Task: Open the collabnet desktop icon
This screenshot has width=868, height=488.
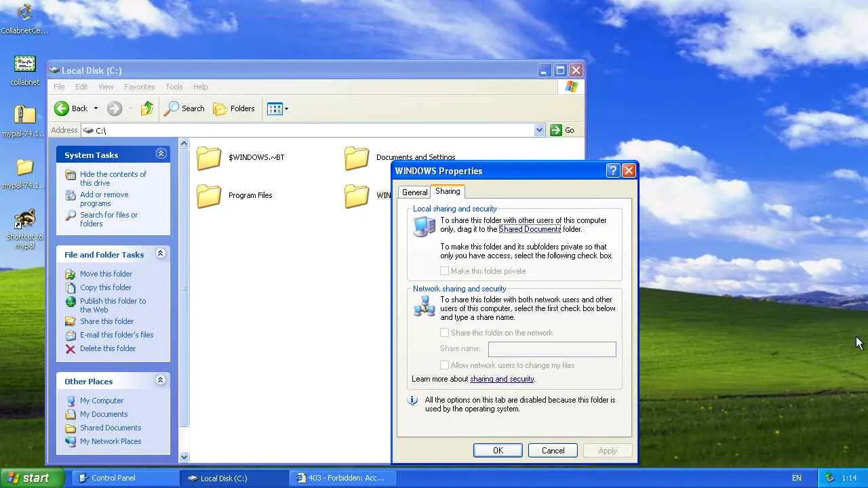Action: pos(24,65)
